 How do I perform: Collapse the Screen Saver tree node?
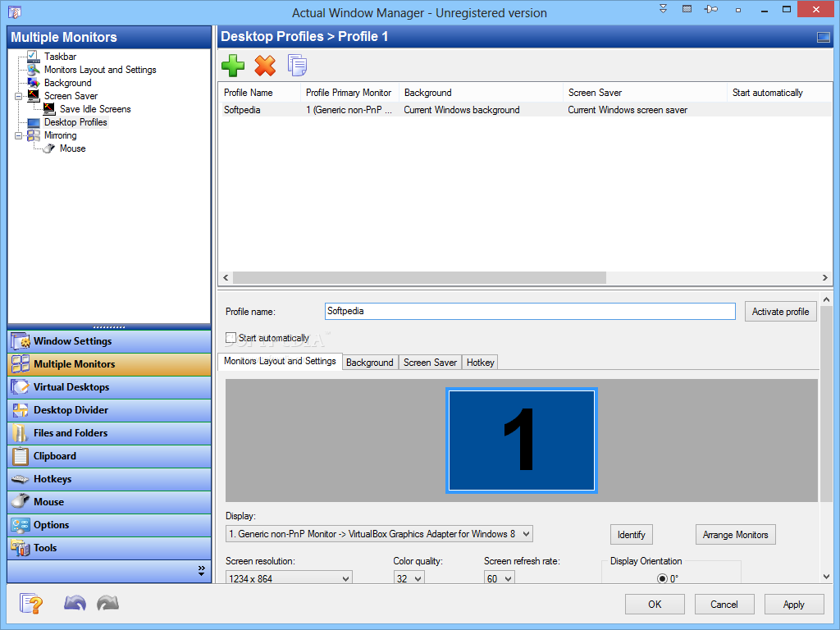[19, 96]
